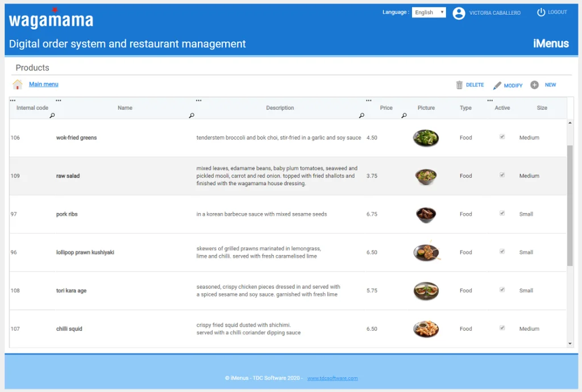Viewport: 582px width, 392px height.
Task: Sort by the Type column header
Action: pyautogui.click(x=465, y=108)
